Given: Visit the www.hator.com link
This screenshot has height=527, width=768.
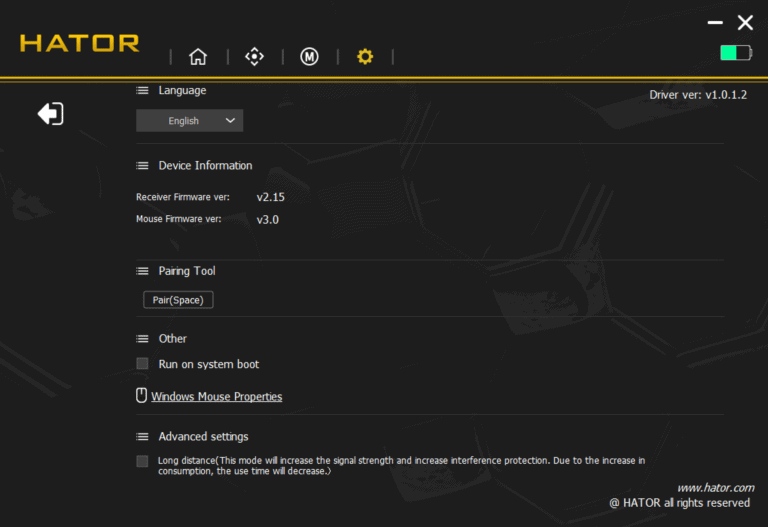Looking at the screenshot, I should pyautogui.click(x=716, y=488).
